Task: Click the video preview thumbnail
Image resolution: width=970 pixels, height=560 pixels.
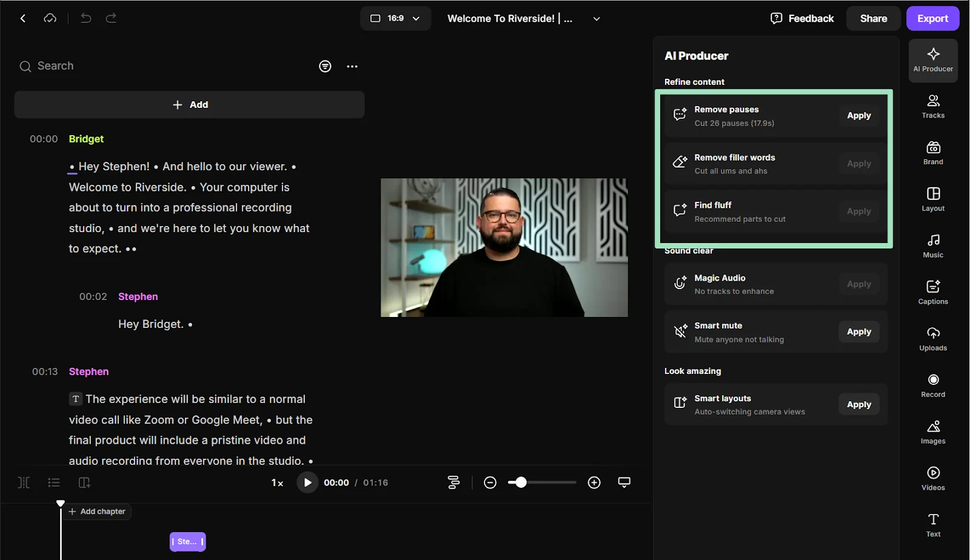Action: (504, 247)
